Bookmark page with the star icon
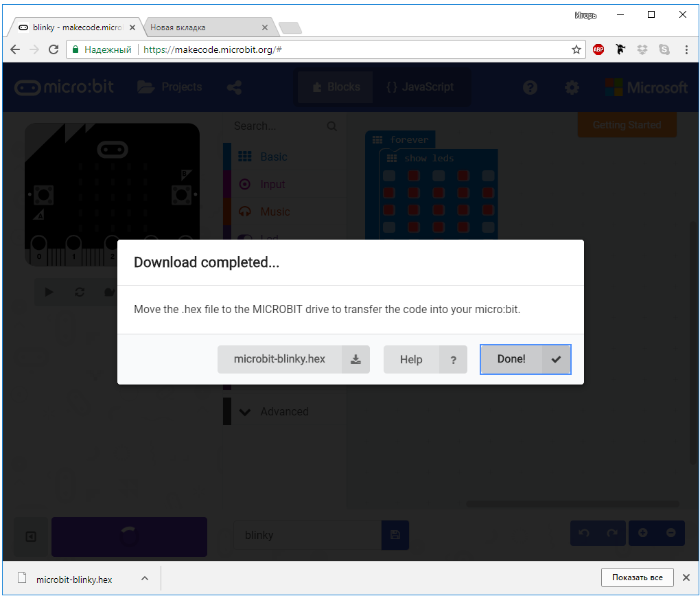This screenshot has height=596, width=700. 576,49
